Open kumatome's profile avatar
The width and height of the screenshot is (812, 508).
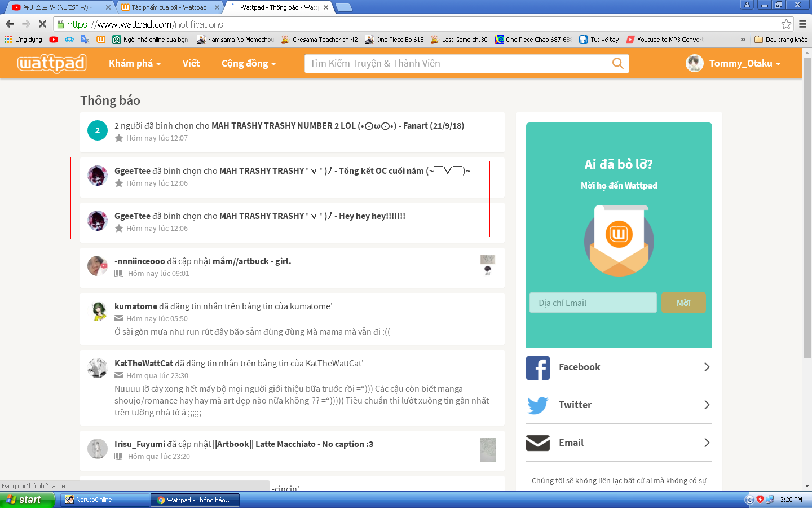coord(98,311)
